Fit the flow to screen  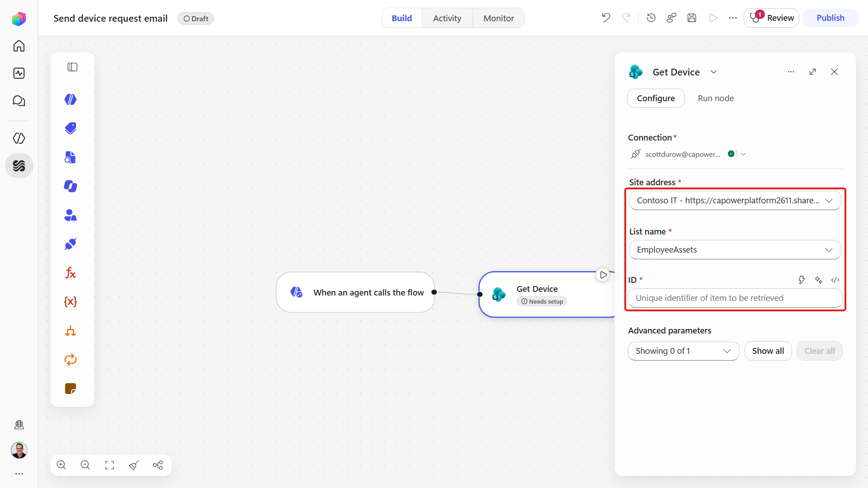pyautogui.click(x=109, y=465)
